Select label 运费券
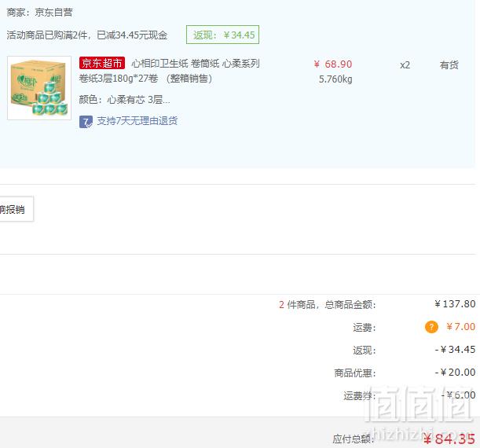 pyautogui.click(x=359, y=395)
